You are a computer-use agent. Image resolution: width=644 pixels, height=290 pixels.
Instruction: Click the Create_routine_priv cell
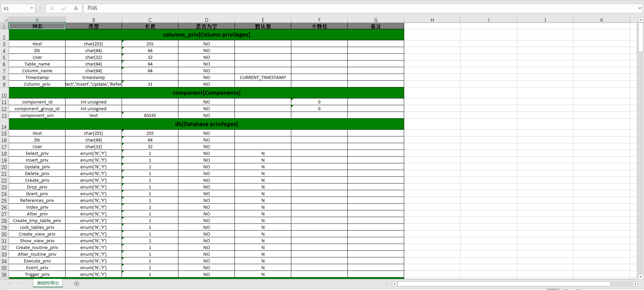pos(37,248)
